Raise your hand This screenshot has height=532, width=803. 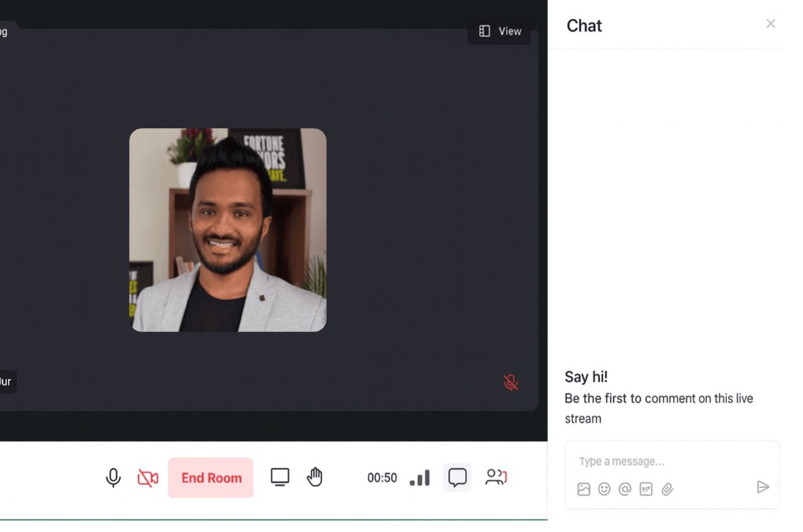point(314,477)
